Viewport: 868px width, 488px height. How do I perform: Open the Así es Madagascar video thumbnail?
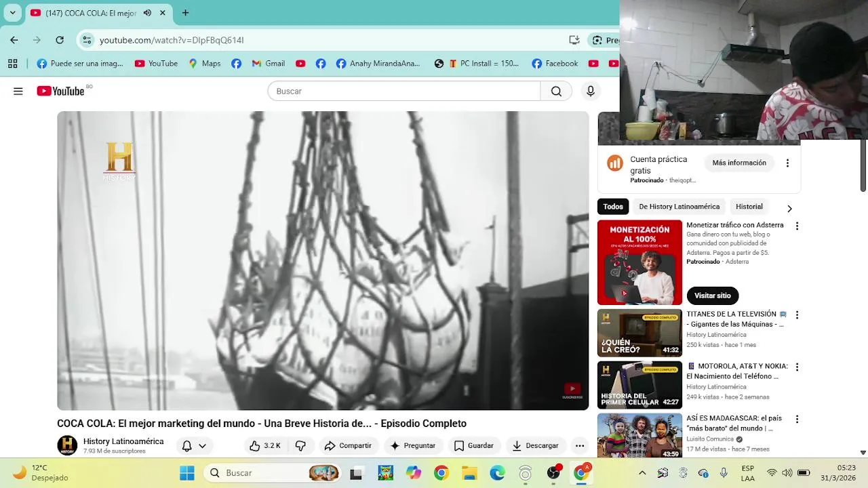coord(639,436)
